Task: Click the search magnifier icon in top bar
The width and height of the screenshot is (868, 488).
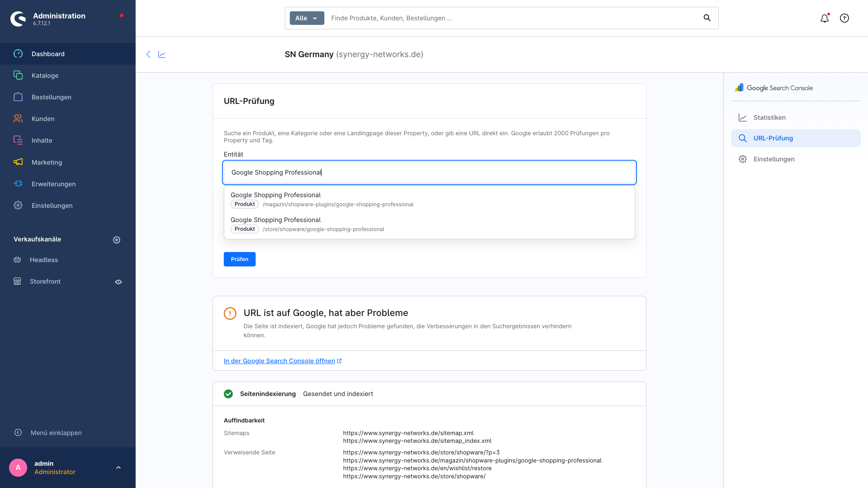Action: tap(707, 18)
